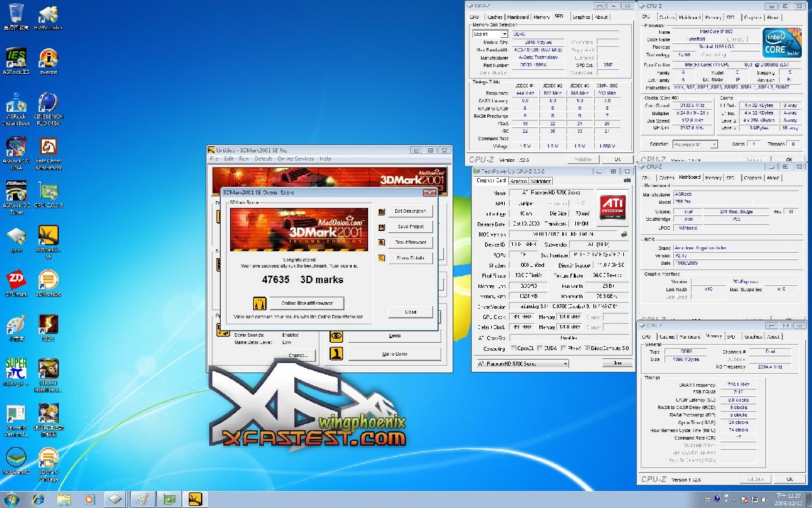Image resolution: width=812 pixels, height=508 pixels.
Task: Open the Online Services menu
Action: pos(296,158)
